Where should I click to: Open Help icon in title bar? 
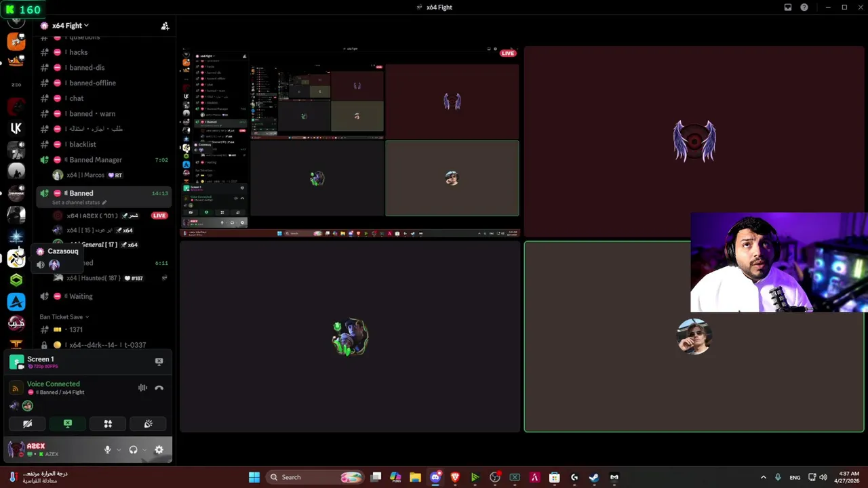[804, 7]
